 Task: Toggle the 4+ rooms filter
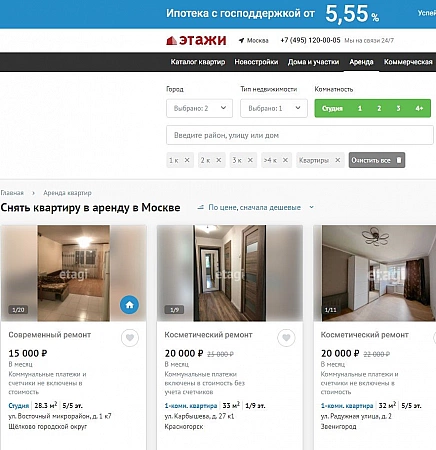419,108
